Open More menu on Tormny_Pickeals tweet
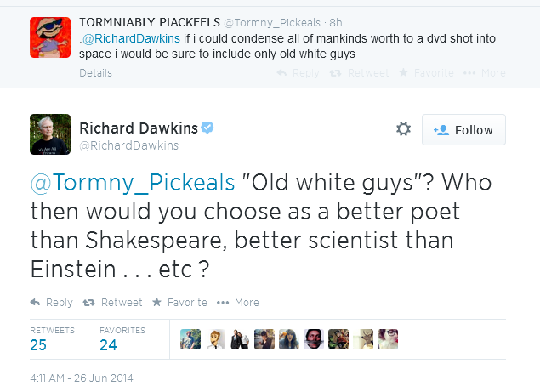Viewport: 540px width, 392px height. (484, 73)
